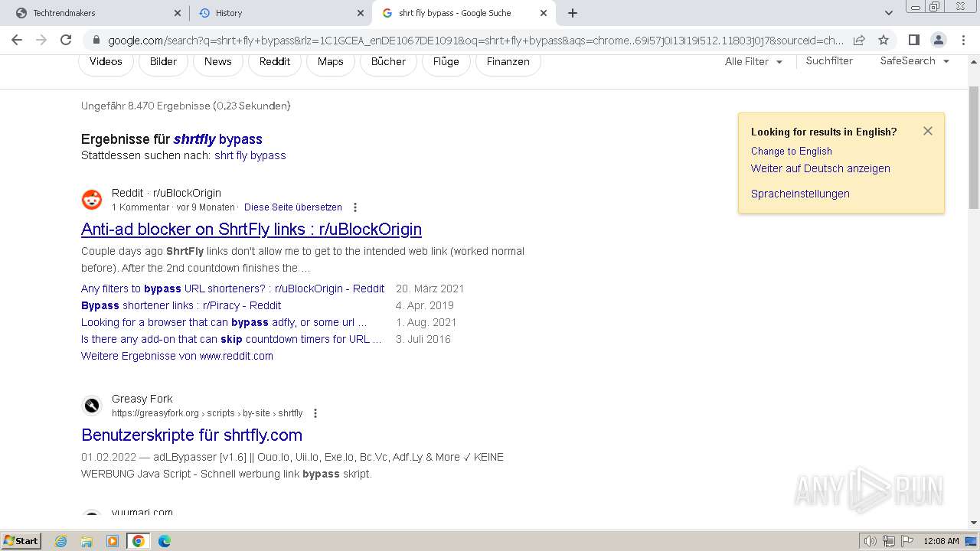Open 'Spracheinstellungen' link
This screenshot has width=980, height=551.
coord(800,194)
